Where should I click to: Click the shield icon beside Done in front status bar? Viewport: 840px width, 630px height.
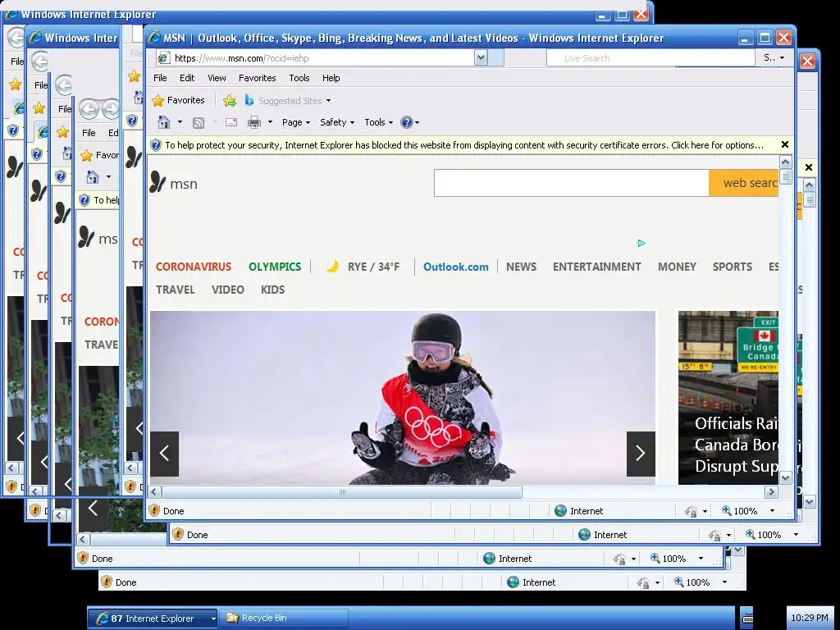(x=154, y=510)
